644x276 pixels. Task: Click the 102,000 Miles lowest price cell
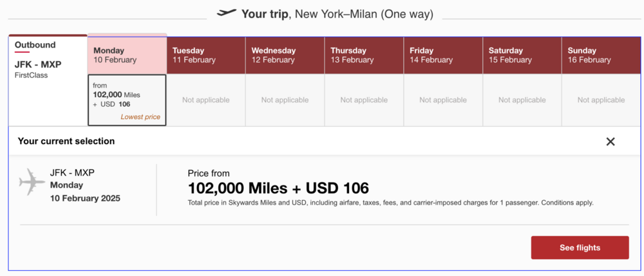tap(127, 100)
